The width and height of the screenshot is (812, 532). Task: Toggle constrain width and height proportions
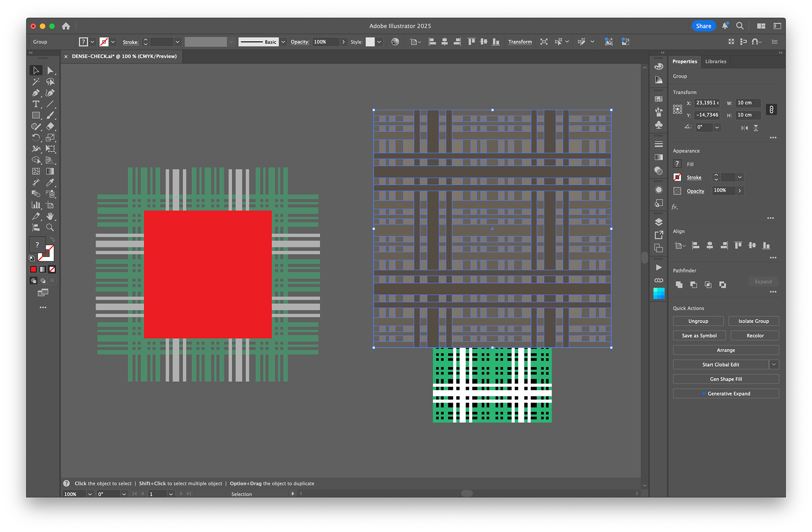(771, 110)
